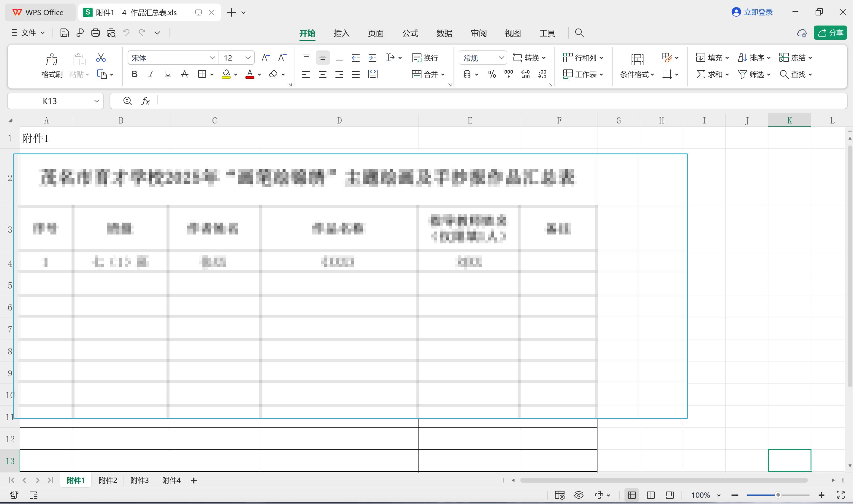
Task: Open the 文件 menu
Action: click(x=28, y=33)
